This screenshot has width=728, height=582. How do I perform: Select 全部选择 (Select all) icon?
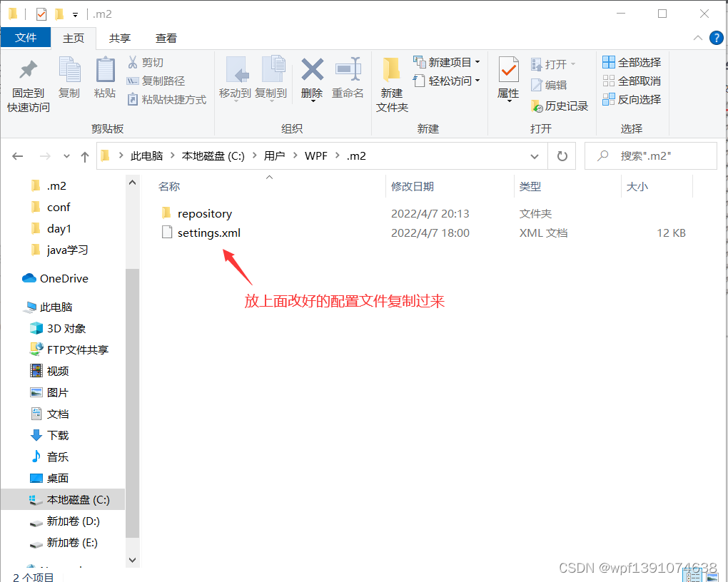click(x=632, y=61)
